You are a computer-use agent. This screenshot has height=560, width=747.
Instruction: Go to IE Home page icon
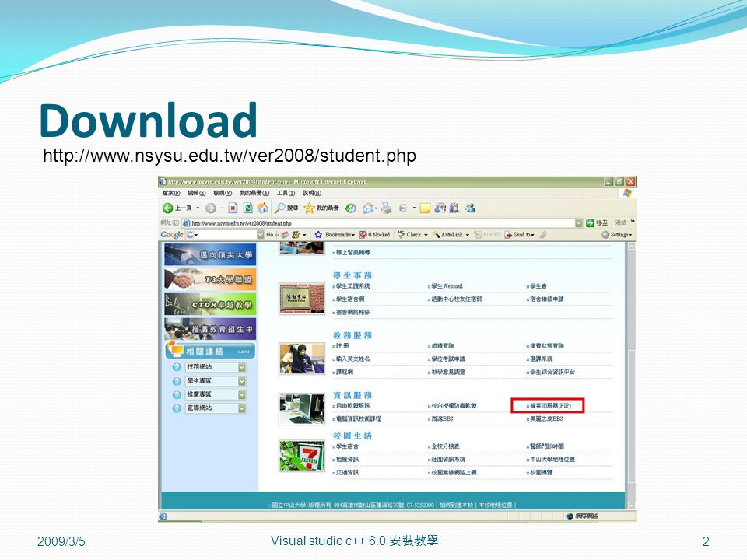tap(262, 208)
